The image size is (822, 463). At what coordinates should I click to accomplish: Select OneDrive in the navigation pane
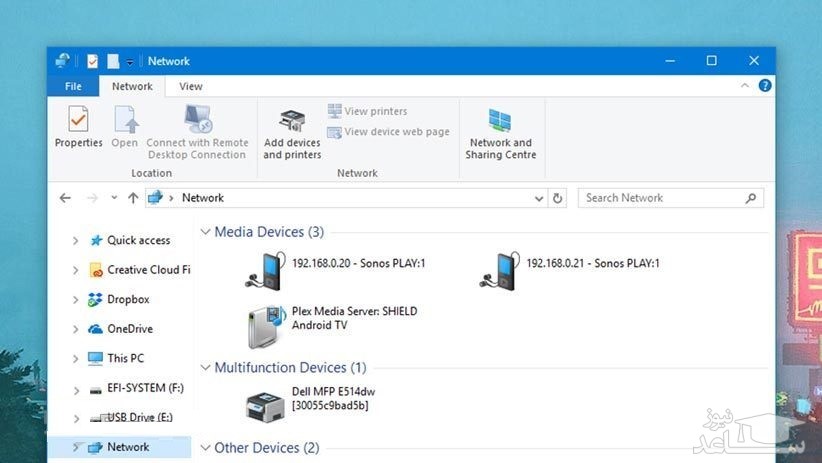click(x=129, y=329)
